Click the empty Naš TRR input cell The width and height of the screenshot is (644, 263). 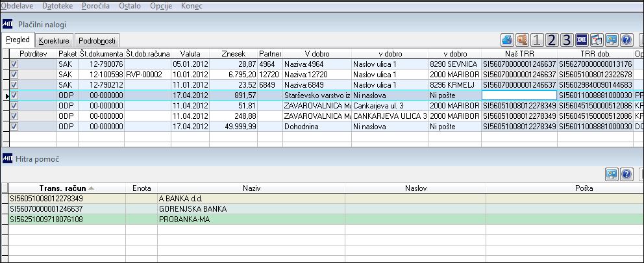click(519, 95)
